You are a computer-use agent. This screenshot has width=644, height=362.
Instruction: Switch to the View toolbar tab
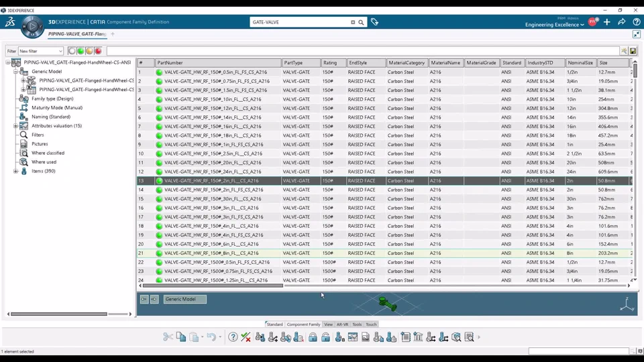(328, 324)
